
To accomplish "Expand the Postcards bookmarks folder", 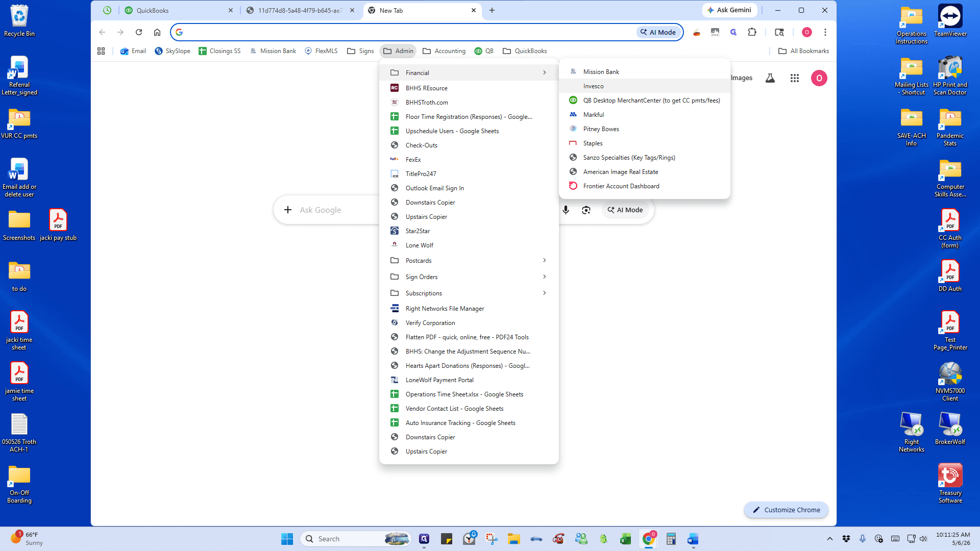I will (x=469, y=260).
